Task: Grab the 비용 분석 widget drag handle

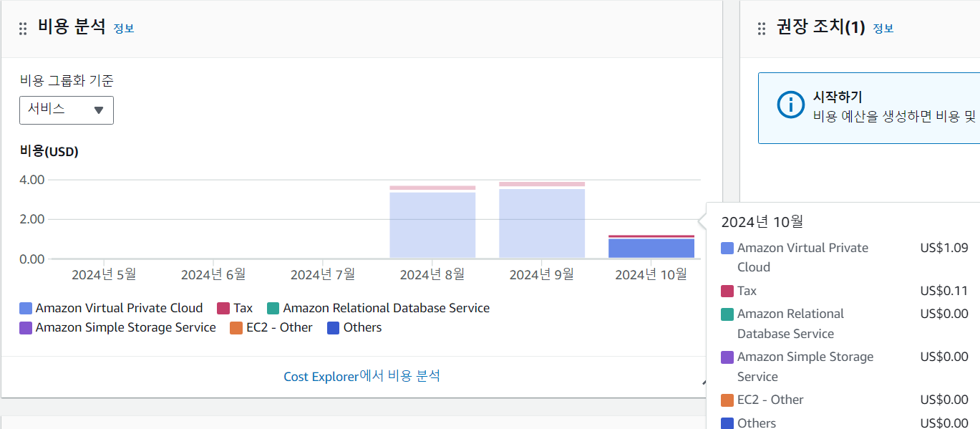Action: [x=23, y=28]
